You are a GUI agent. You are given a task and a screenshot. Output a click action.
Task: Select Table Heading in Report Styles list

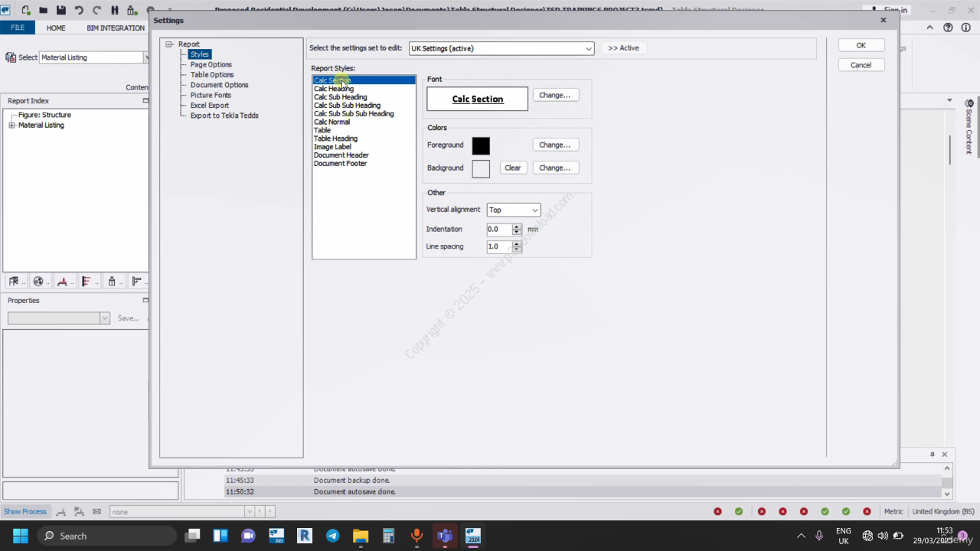[335, 139]
